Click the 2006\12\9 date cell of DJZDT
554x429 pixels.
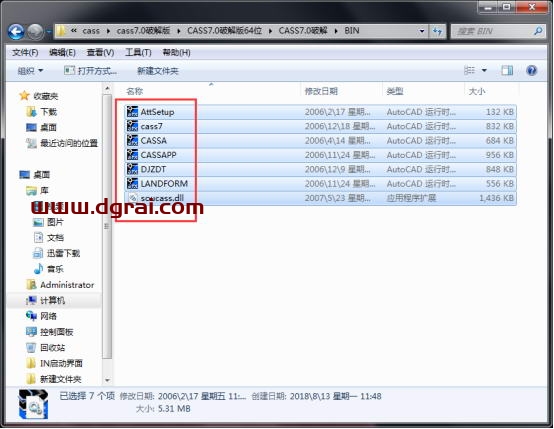(338, 169)
